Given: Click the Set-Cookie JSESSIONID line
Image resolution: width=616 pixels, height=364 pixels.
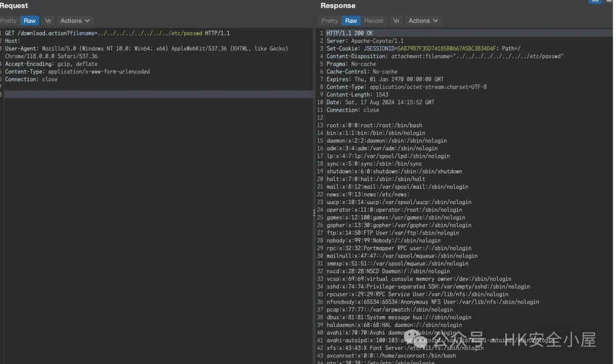Looking at the screenshot, I should point(423,48).
